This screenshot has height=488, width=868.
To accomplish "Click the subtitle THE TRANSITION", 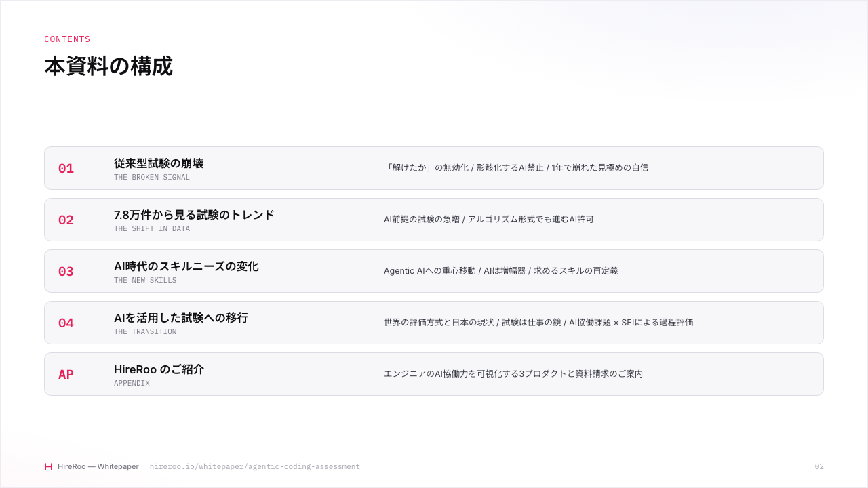I will [145, 332].
